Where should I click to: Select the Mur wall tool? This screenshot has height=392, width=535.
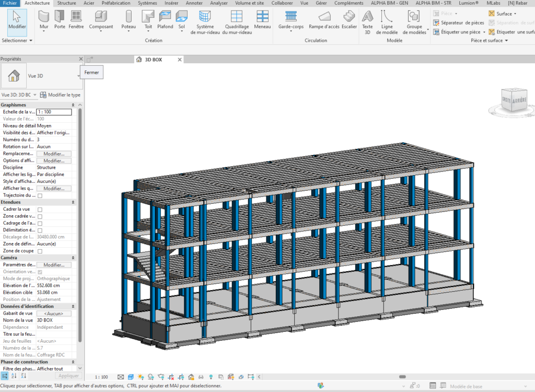(x=44, y=20)
